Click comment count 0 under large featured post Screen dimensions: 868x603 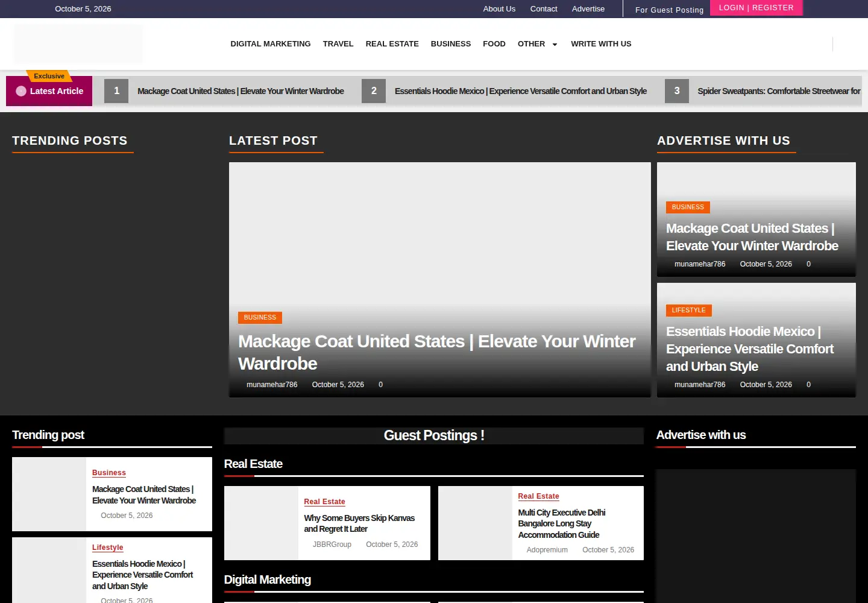point(380,385)
